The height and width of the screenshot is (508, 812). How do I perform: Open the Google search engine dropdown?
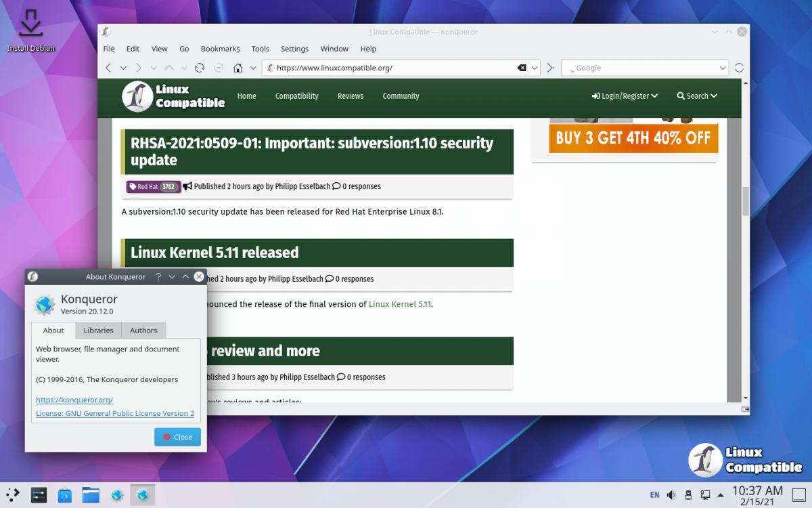[722, 68]
